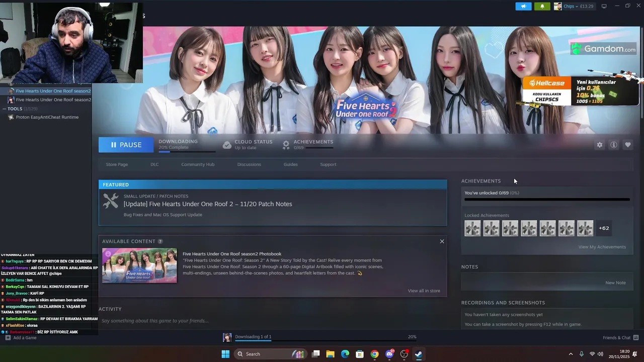Click the Downloading 1 of 1 status text
The height and width of the screenshot is (362, 644).
[253, 337]
